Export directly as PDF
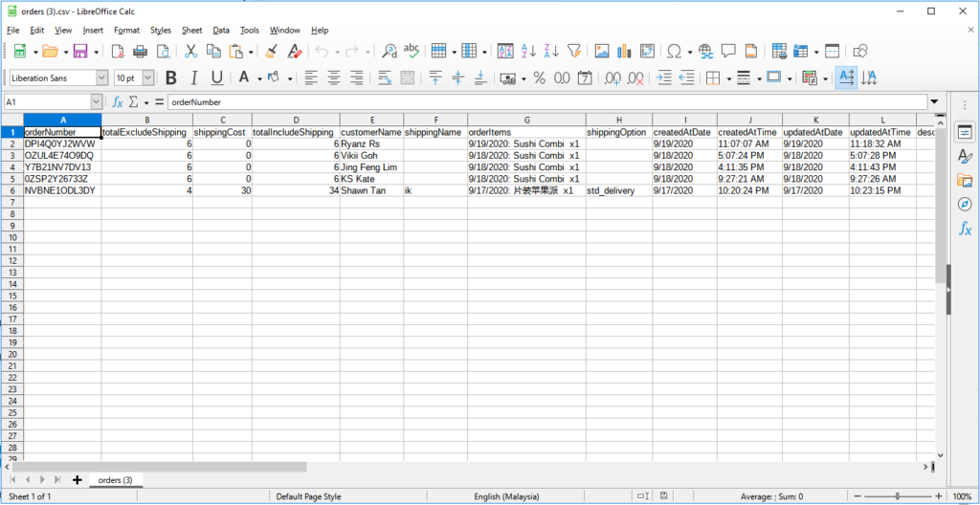Screen dimensions: 980x505 (118, 52)
